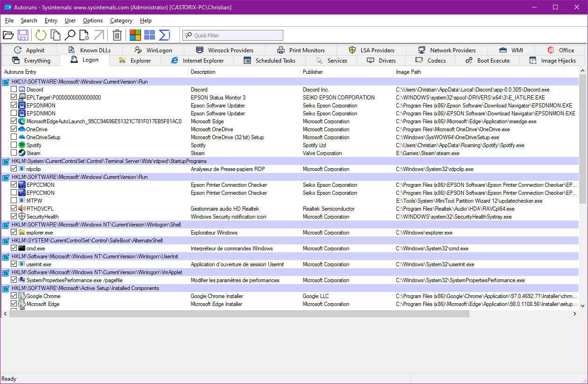Click the MicrosoftEdgeAutoLaunch Edge icon
The image size is (588, 384).
(21, 121)
